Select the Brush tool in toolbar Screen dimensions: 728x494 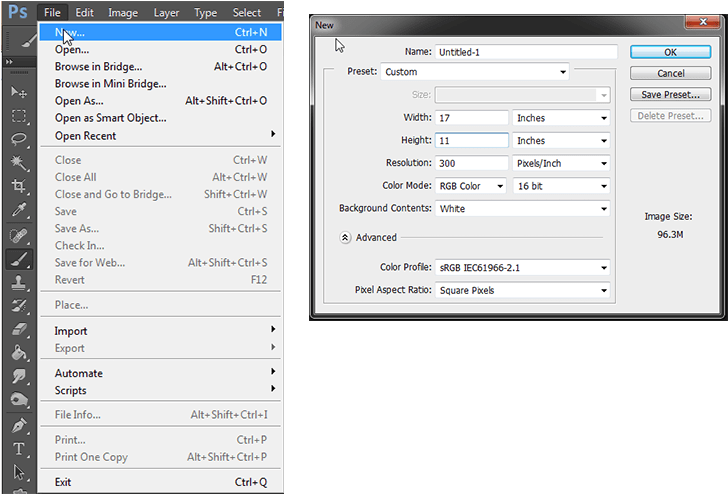point(19,259)
